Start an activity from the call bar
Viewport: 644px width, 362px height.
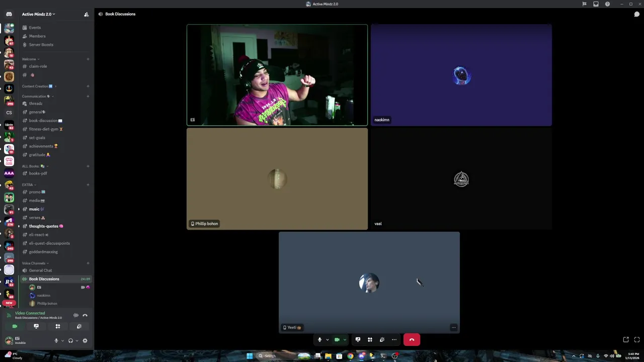[x=370, y=340]
